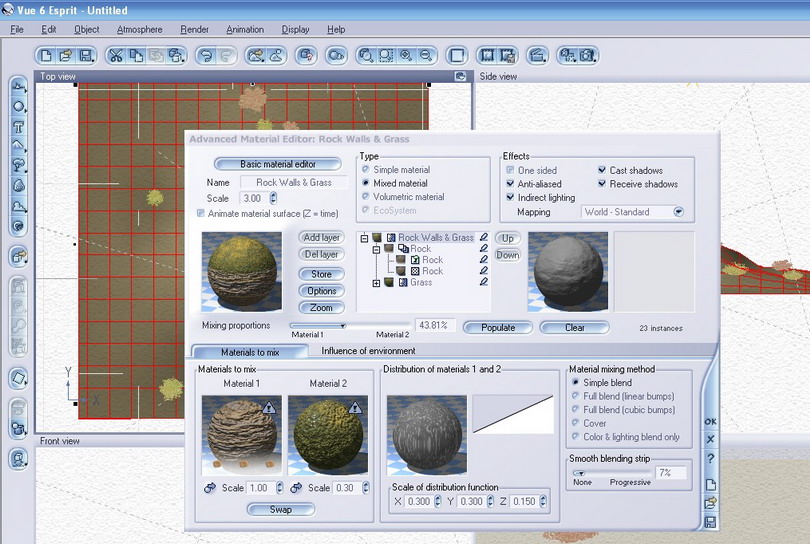Select the rock tool in left sidebar
Image resolution: width=810 pixels, height=544 pixels.
pos(18,185)
